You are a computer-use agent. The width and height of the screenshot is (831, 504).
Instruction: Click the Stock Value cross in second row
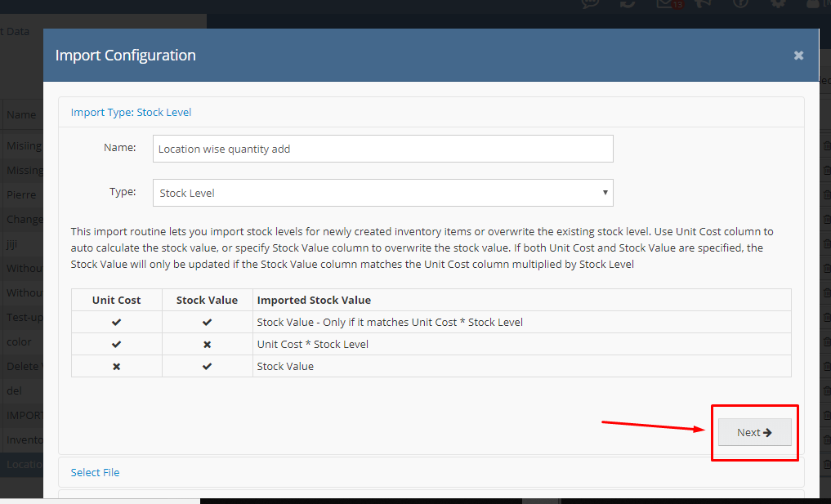click(208, 345)
